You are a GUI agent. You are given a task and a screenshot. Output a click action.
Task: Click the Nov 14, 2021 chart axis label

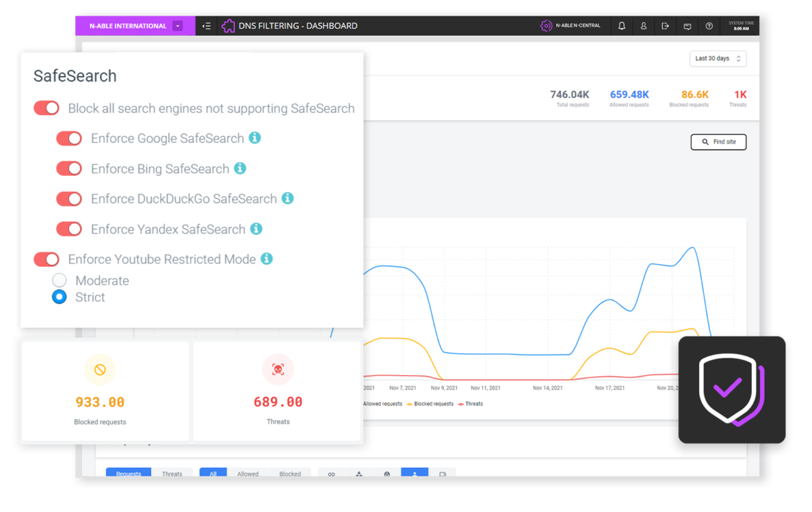(547, 388)
